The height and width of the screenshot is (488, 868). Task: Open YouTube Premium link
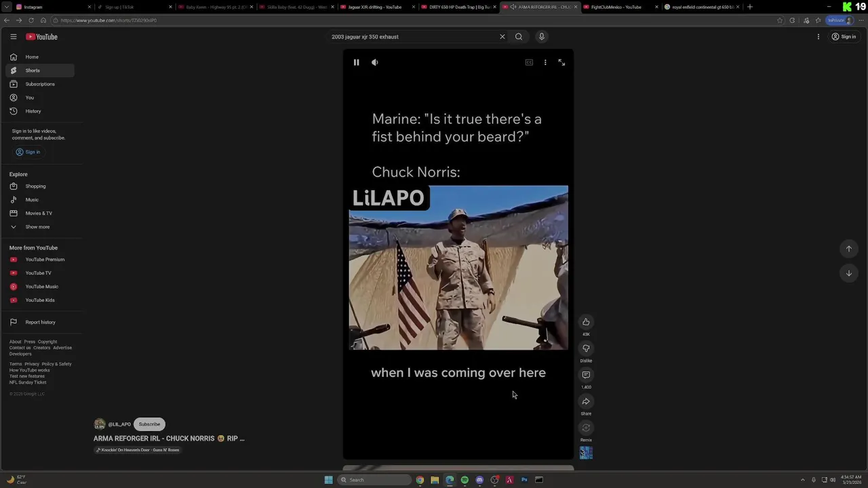pos(40,260)
